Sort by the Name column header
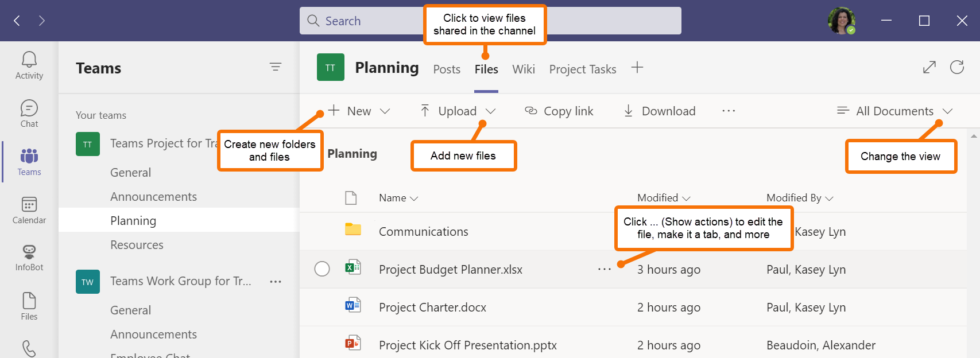The height and width of the screenshot is (358, 980). (398, 198)
